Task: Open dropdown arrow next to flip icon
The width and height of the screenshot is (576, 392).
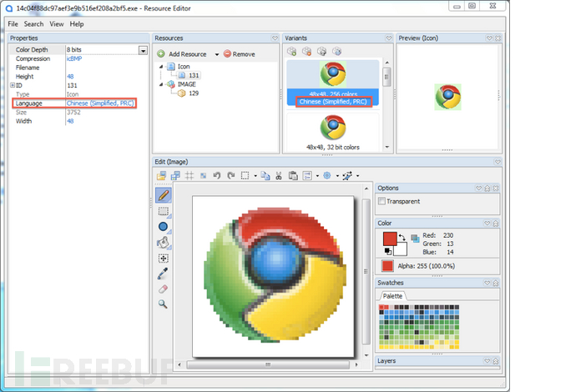Action: pos(317,176)
